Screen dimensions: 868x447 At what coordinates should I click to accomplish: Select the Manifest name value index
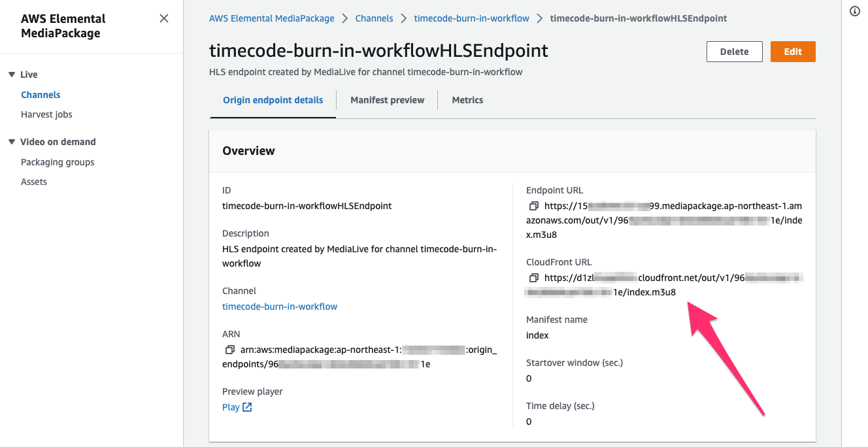point(537,335)
